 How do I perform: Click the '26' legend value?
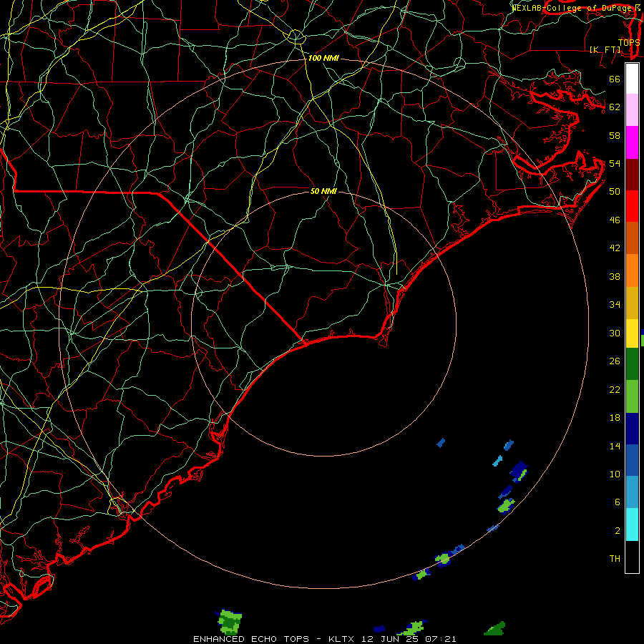pos(615,361)
